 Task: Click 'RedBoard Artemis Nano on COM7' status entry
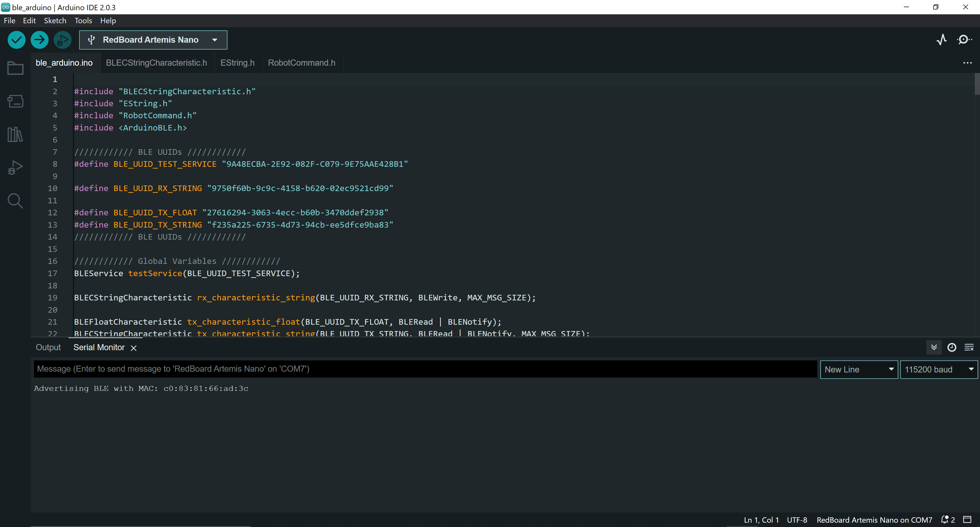pyautogui.click(x=874, y=520)
